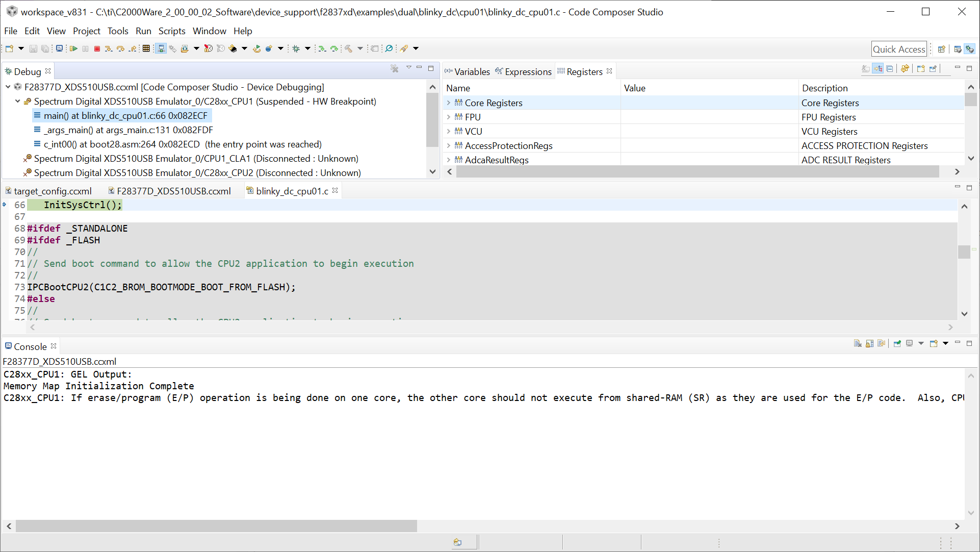This screenshot has width=980, height=552.
Task: Click the search magnifier toolbar icon
Action: tap(389, 48)
